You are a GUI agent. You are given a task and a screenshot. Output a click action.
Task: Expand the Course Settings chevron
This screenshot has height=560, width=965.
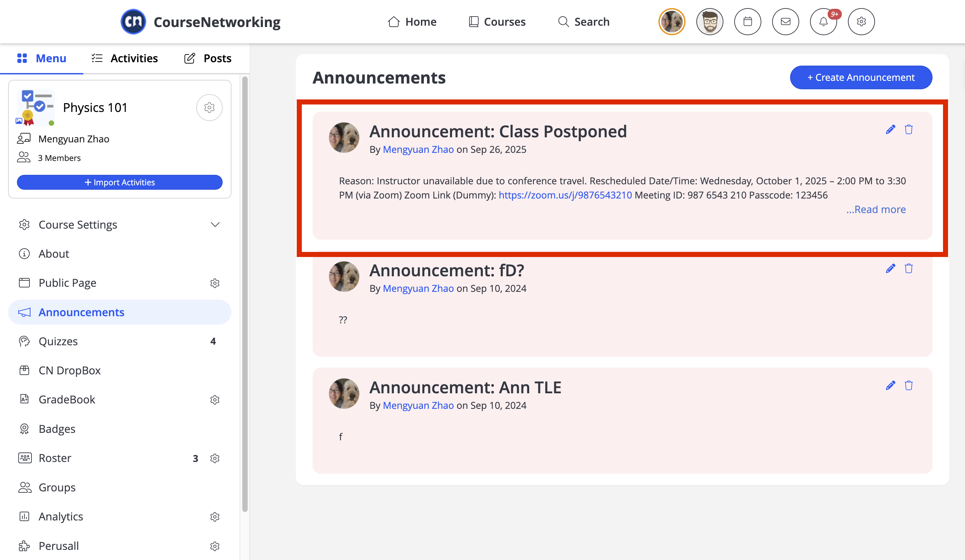coord(215,225)
